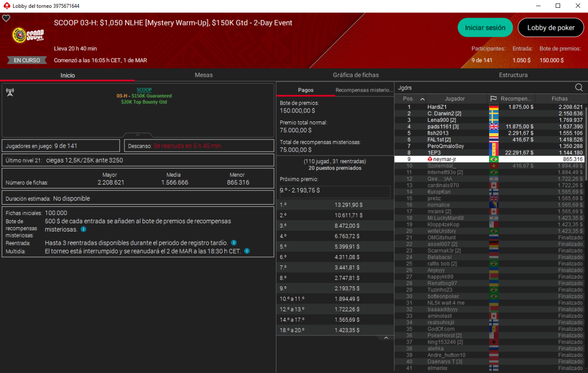Open info icon beside Reentrada description

[x=234, y=243]
